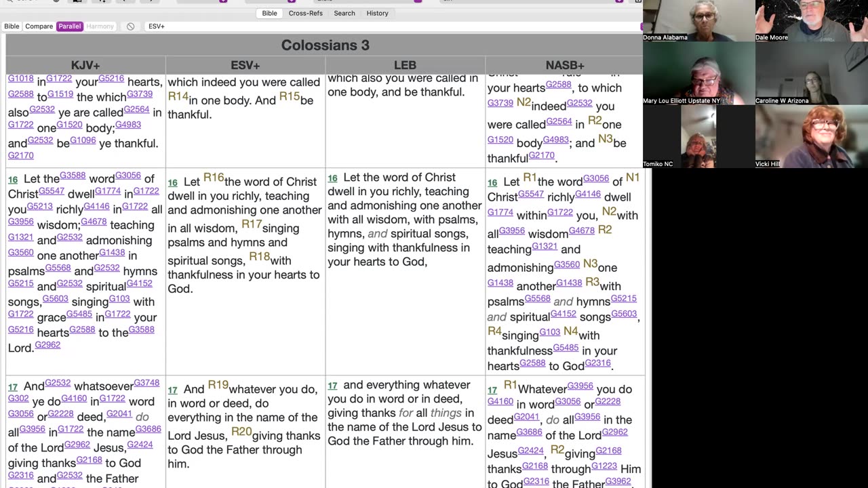Open cross-reference R20 before 'giving thanks'
Screen dimensions: 868x488
pos(241,432)
